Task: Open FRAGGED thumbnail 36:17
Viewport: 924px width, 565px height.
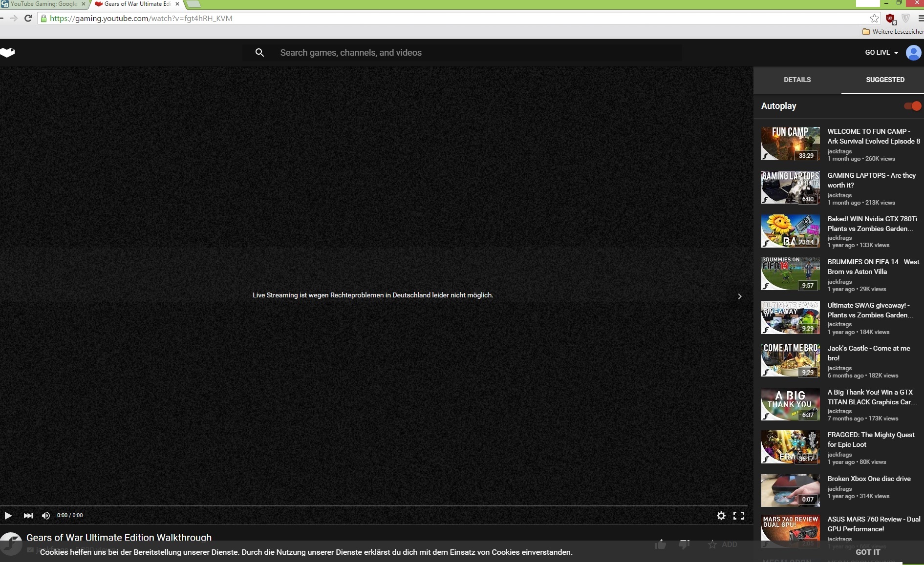Action: pyautogui.click(x=790, y=447)
